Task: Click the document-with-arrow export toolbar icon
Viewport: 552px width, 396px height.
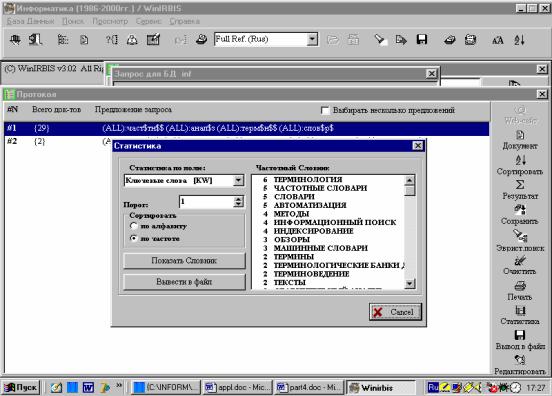Action: point(401,40)
